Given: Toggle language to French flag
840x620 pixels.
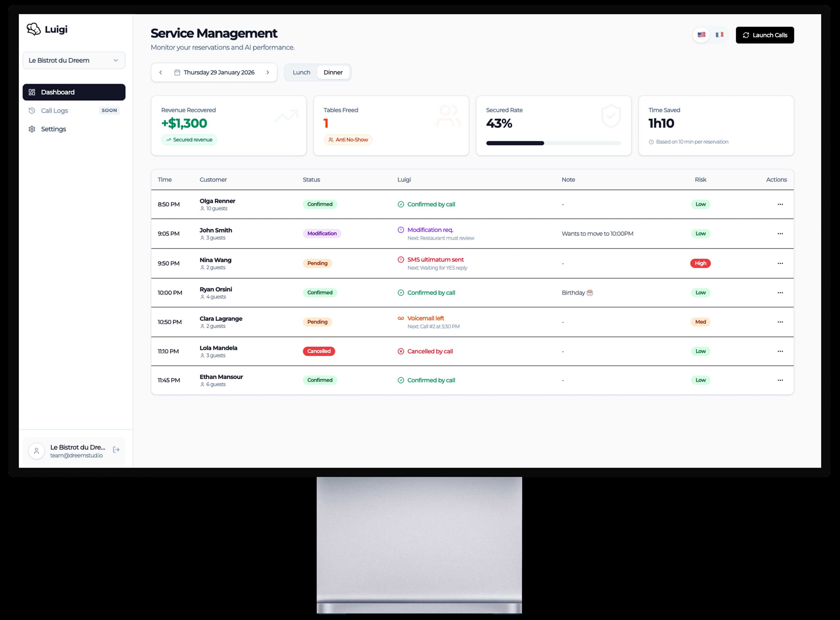Looking at the screenshot, I should coord(719,35).
